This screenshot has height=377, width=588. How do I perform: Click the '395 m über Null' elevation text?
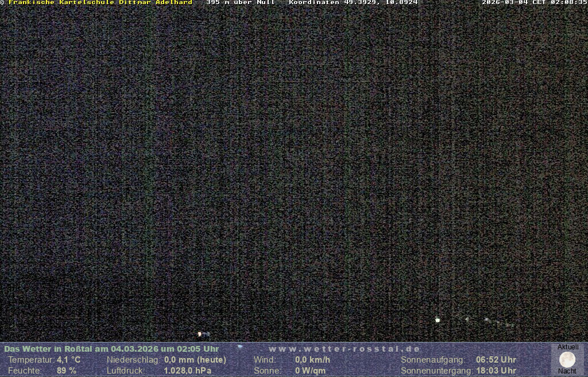pos(241,3)
